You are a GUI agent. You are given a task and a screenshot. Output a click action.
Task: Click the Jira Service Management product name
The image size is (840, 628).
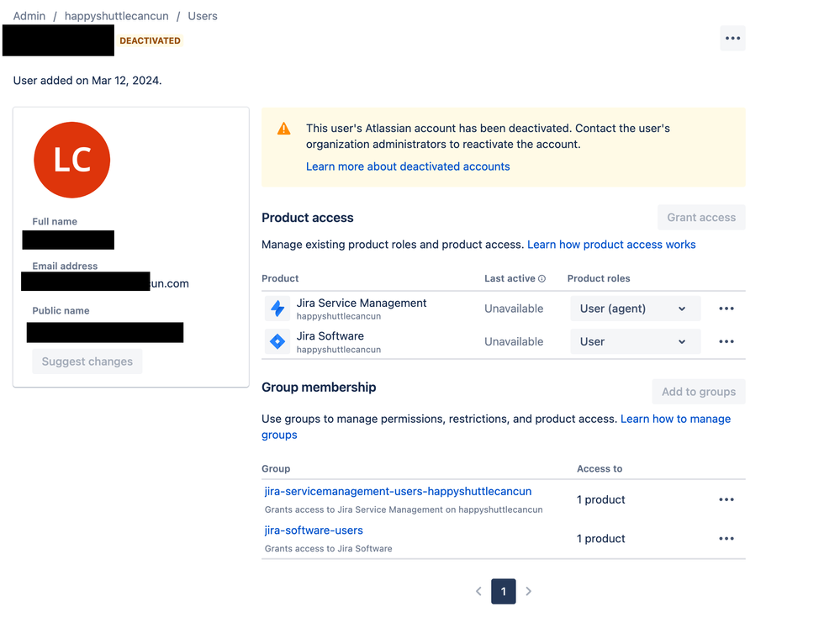(362, 303)
